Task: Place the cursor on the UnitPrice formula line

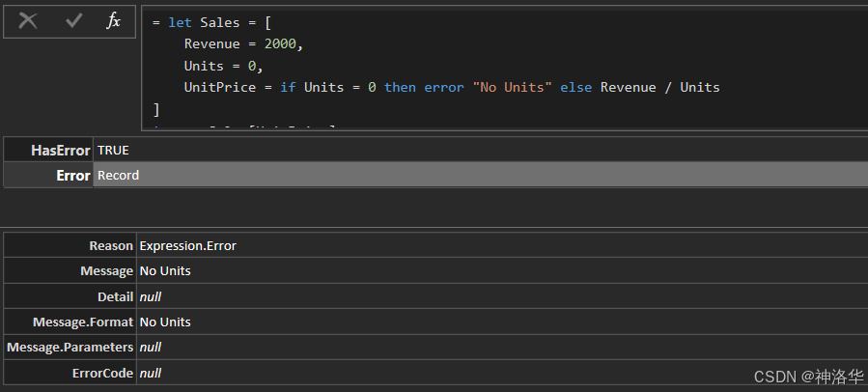Action: point(452,87)
